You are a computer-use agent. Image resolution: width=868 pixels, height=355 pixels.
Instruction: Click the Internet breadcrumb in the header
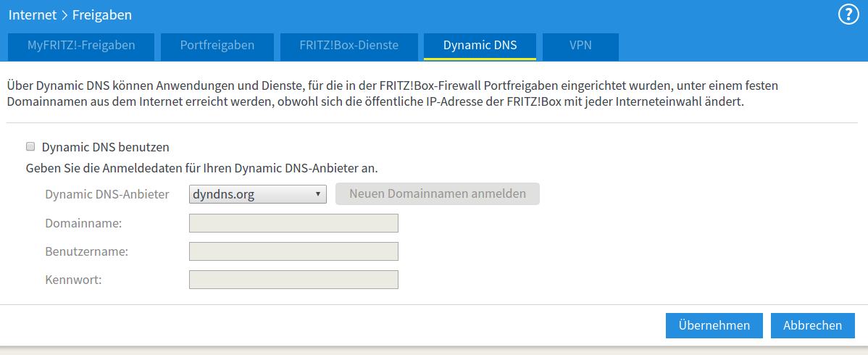point(33,14)
